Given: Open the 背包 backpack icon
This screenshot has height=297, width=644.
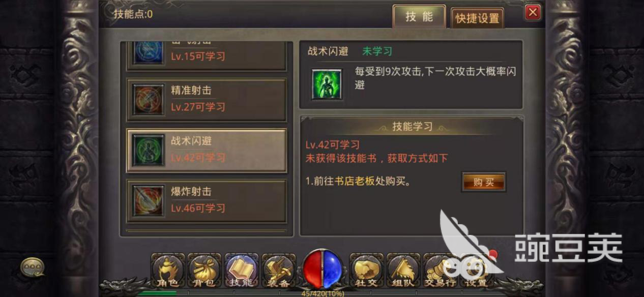Looking at the screenshot, I should click(x=204, y=271).
